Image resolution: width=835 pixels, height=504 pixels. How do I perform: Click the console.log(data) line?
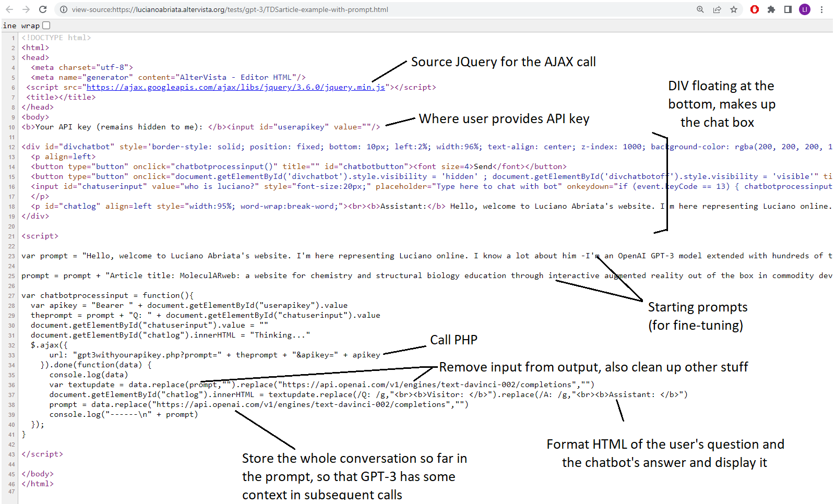tap(89, 375)
